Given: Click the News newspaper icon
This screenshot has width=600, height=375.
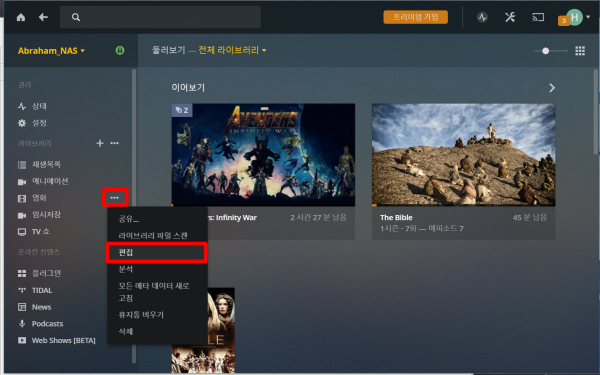Looking at the screenshot, I should click(22, 307).
